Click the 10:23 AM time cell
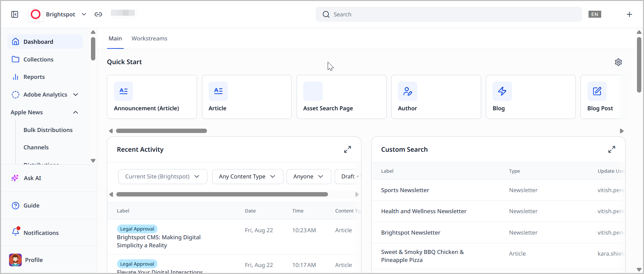Viewport: 644px width, 274px height. click(304, 230)
